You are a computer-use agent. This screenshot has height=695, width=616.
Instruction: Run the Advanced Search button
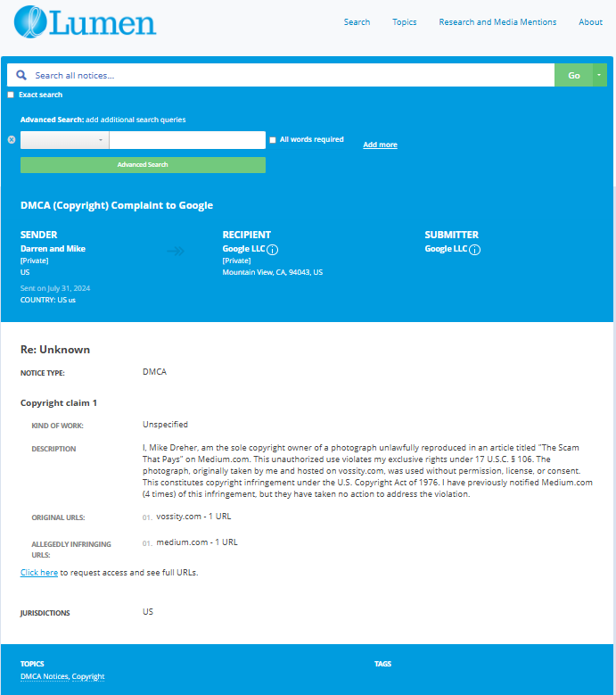pos(143,164)
